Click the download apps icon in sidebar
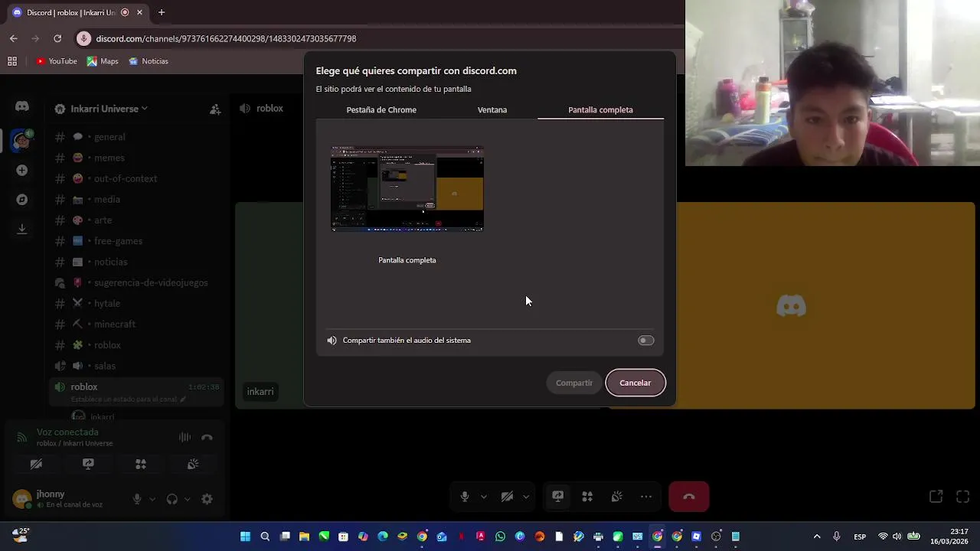 click(x=21, y=228)
